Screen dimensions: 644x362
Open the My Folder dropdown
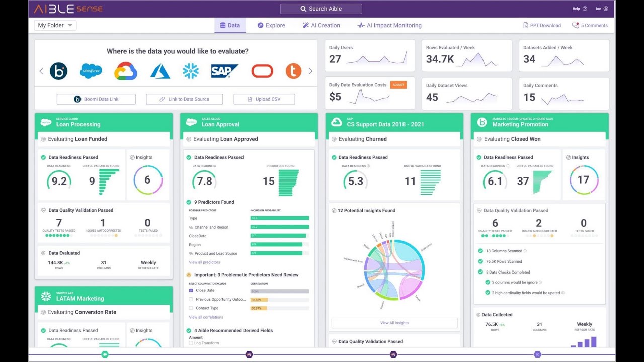pos(55,25)
